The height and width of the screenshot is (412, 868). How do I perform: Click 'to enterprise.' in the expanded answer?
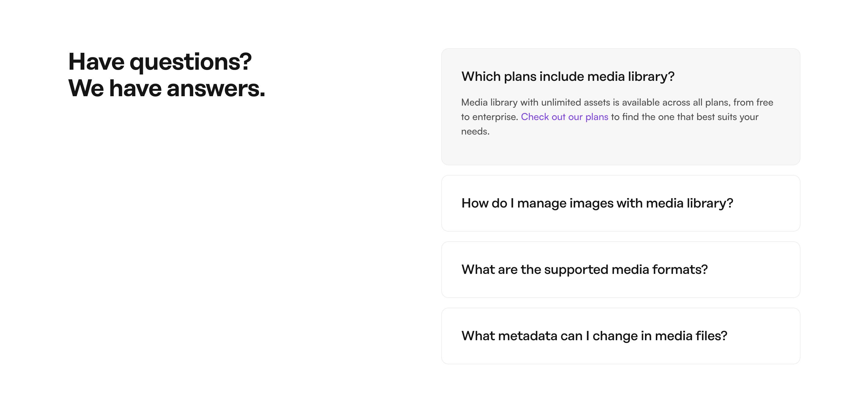[x=489, y=117]
